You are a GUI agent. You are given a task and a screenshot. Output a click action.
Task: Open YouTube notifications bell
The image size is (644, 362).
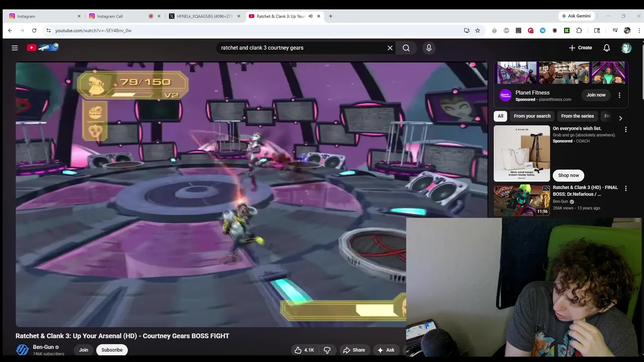tap(607, 48)
